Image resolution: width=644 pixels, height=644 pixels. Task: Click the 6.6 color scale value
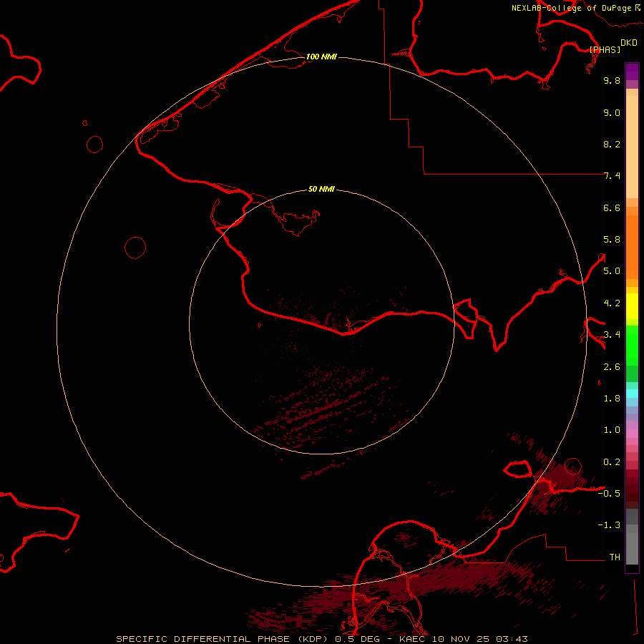(612, 208)
